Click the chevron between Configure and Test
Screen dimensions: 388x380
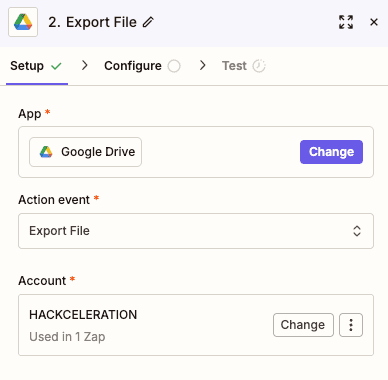pos(202,65)
